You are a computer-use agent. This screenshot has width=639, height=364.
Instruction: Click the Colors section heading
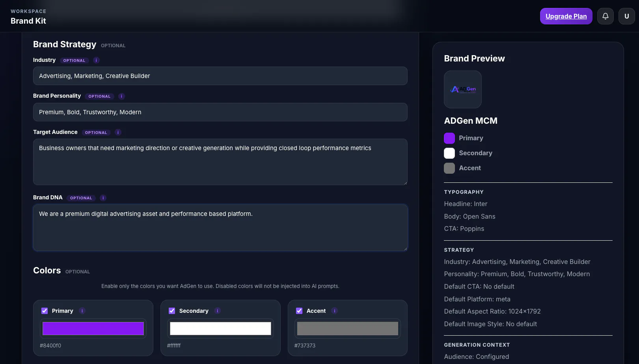[47, 270]
